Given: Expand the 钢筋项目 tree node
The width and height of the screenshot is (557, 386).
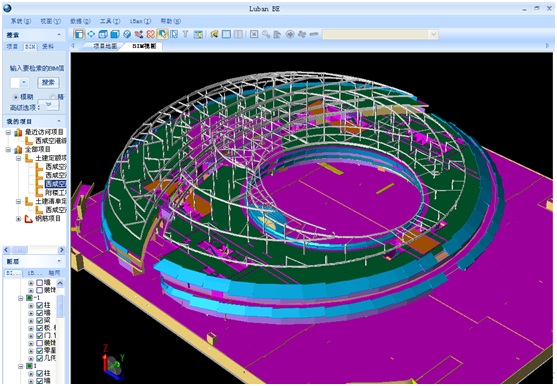Looking at the screenshot, I should [x=18, y=219].
